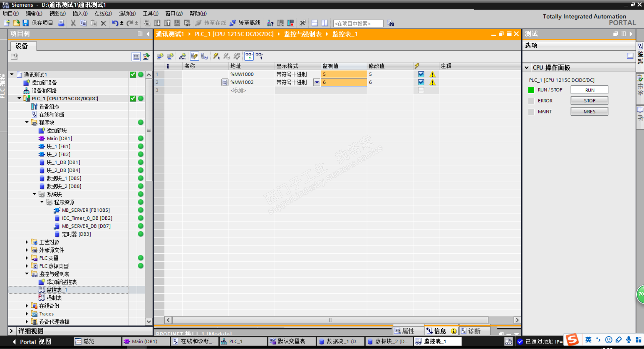Undo the last action

tap(115, 23)
